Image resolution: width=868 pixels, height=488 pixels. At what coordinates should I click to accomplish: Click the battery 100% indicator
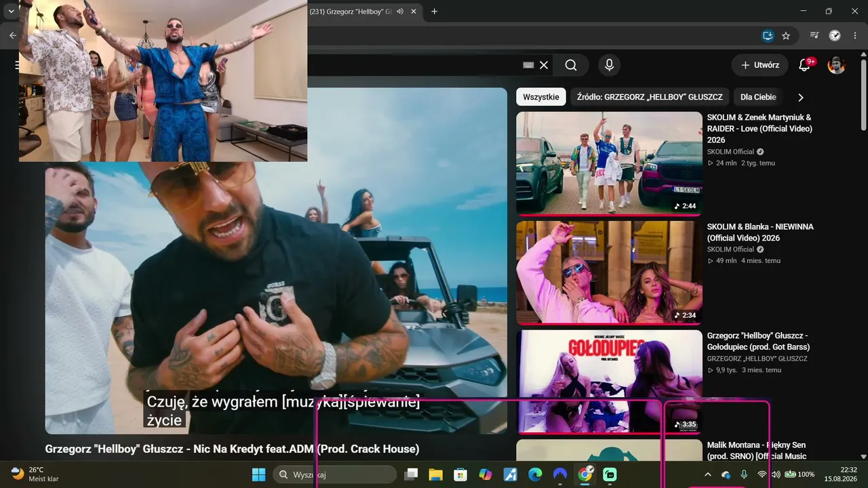(x=800, y=474)
